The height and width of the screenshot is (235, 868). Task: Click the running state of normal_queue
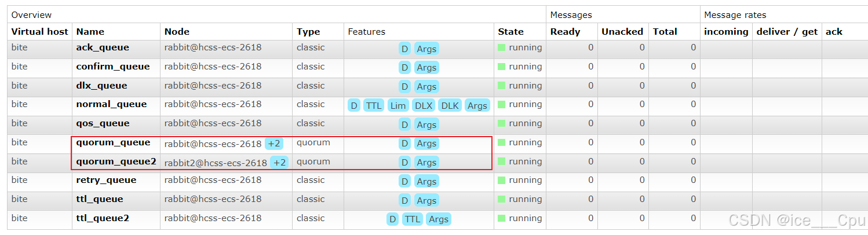(520, 104)
